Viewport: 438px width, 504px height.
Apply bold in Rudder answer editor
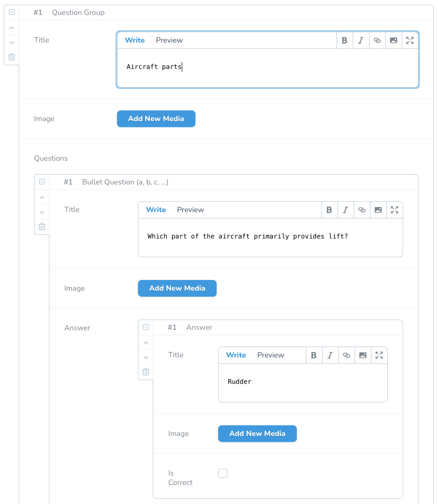(314, 355)
